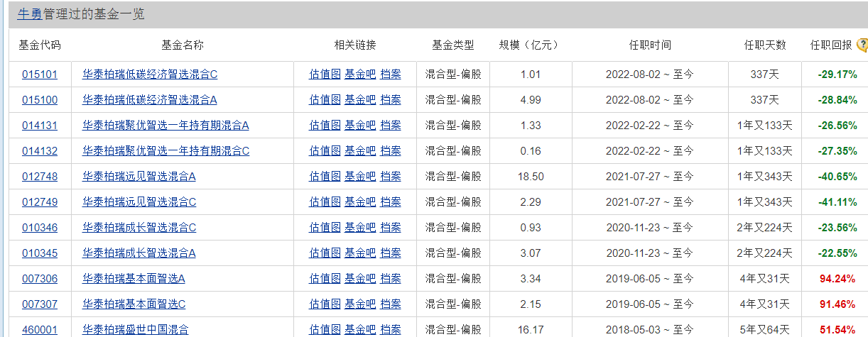
Task: Select the 94.24% return value
Action: pos(838,278)
